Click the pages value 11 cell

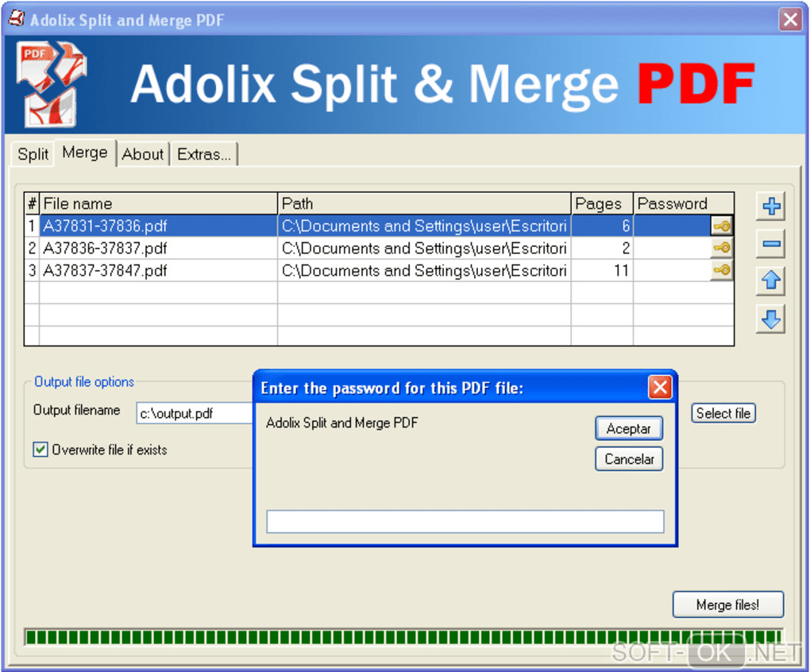pos(602,270)
